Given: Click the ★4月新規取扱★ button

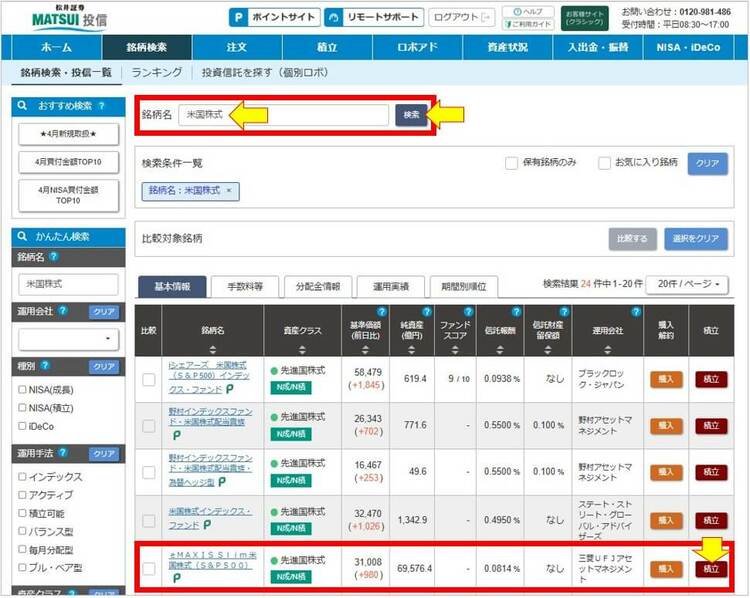Looking at the screenshot, I should point(68,134).
